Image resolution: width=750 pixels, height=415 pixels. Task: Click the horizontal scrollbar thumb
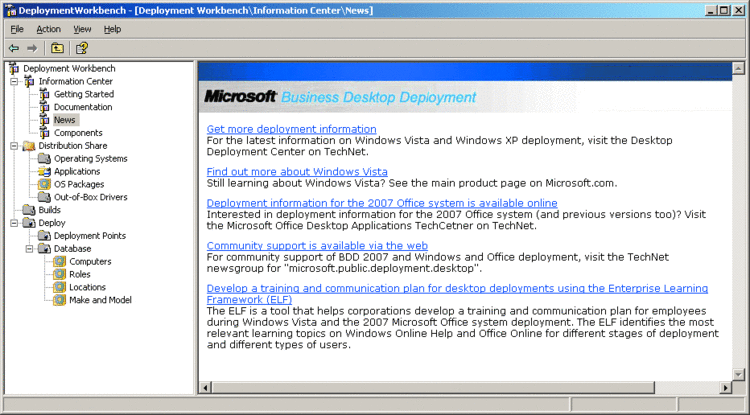point(432,387)
